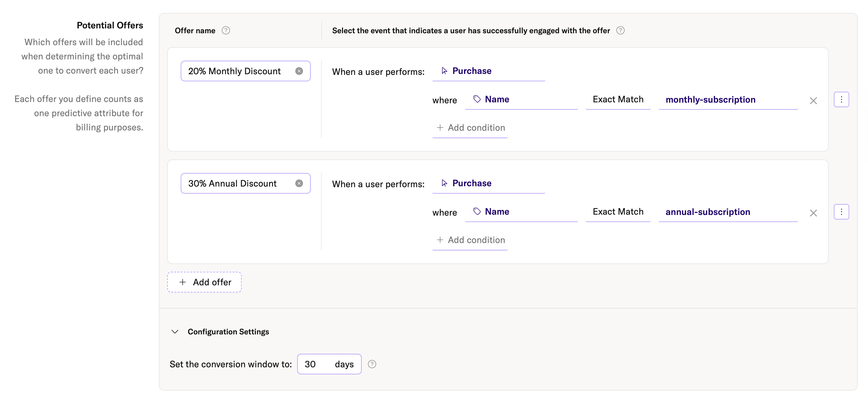The width and height of the screenshot is (868, 397).
Task: Remove the monthly-subscription condition
Action: (813, 100)
